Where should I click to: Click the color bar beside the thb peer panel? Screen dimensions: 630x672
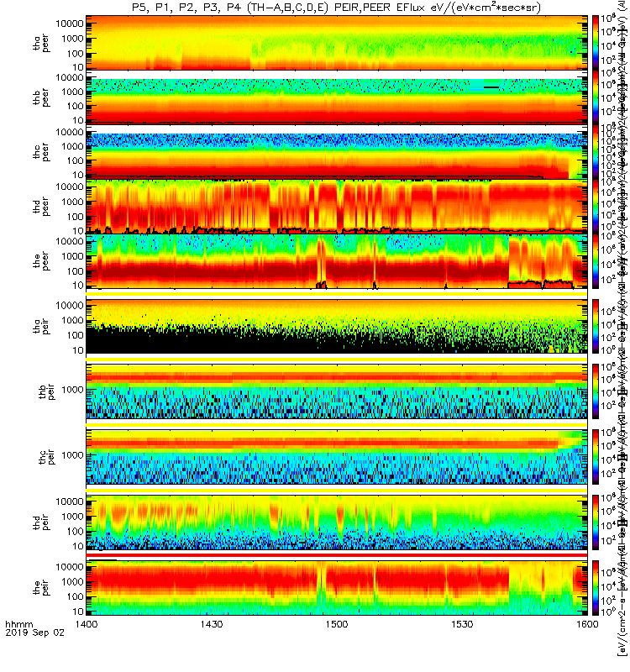(596, 97)
